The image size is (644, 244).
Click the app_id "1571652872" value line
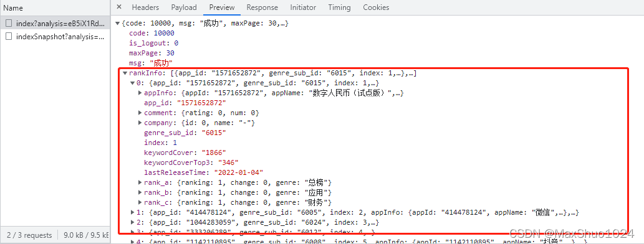[185, 103]
